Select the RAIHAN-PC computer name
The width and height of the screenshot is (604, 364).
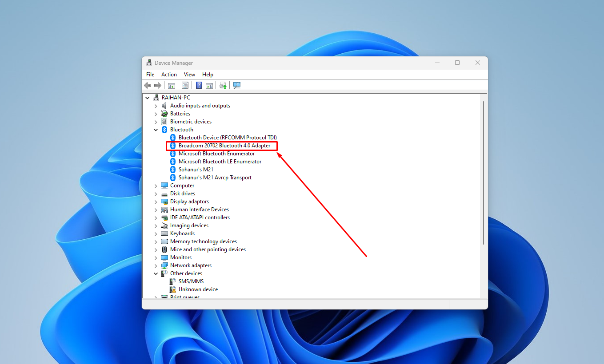click(176, 98)
